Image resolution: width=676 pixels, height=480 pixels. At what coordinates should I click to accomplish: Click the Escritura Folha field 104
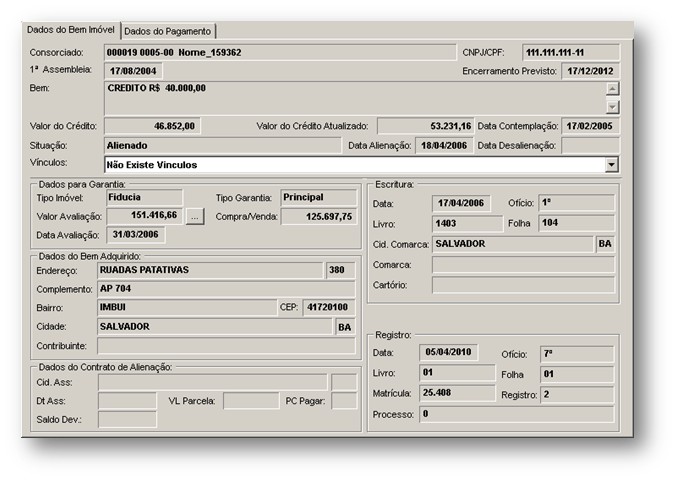[576, 223]
